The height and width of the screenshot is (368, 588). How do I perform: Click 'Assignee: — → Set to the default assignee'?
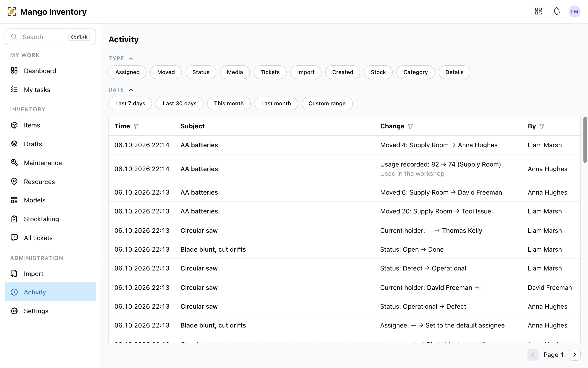point(442,325)
